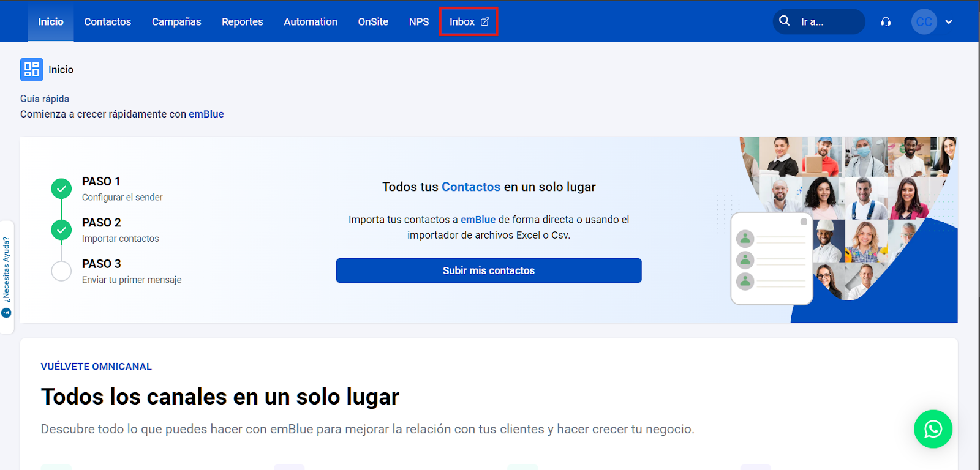Click PASO 1 green check icon
Image resolution: width=980 pixels, height=470 pixels.
pos(61,189)
